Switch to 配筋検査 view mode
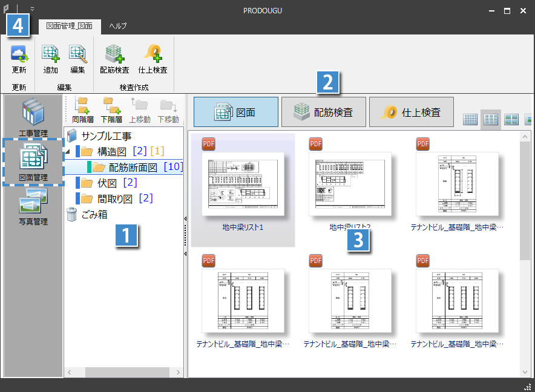535x392 pixels. coord(324,112)
